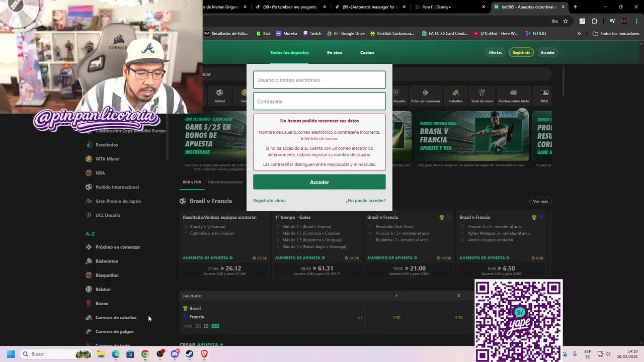Switch to the Para ti Disney+ browser tab
Screen dimensions: 644x362
tap(448, 7)
